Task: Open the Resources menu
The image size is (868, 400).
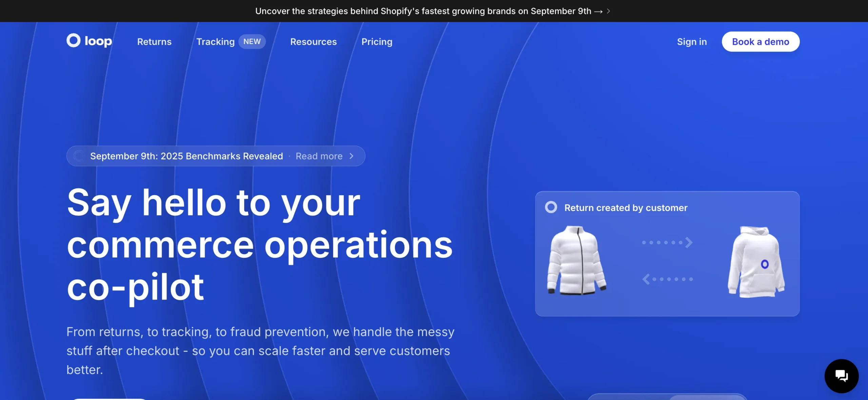Action: tap(313, 42)
